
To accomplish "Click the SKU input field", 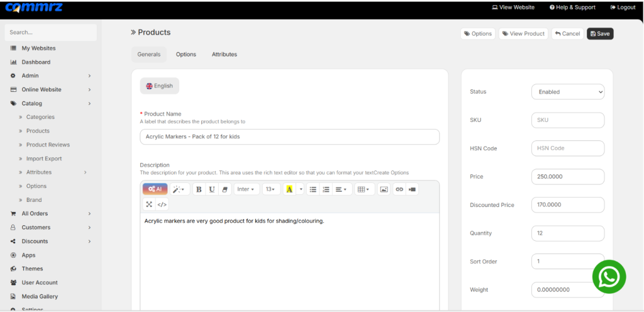I will [568, 120].
